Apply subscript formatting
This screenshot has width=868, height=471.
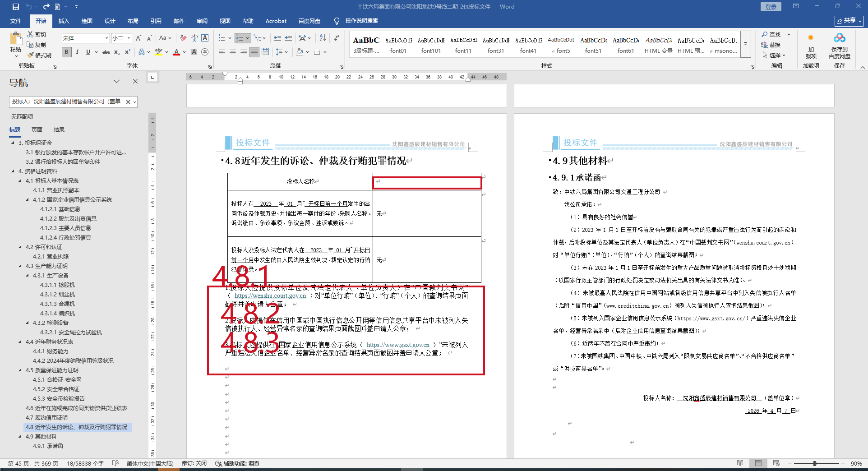(x=117, y=52)
